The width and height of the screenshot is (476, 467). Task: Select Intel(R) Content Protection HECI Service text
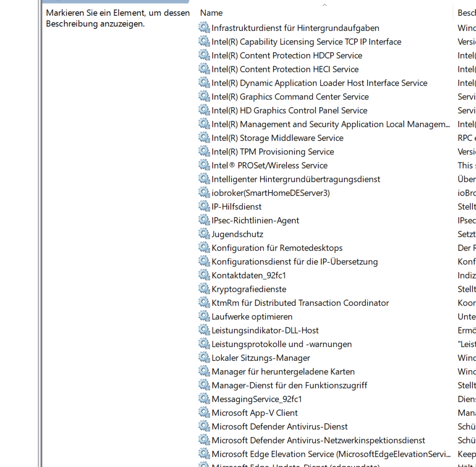tap(285, 69)
